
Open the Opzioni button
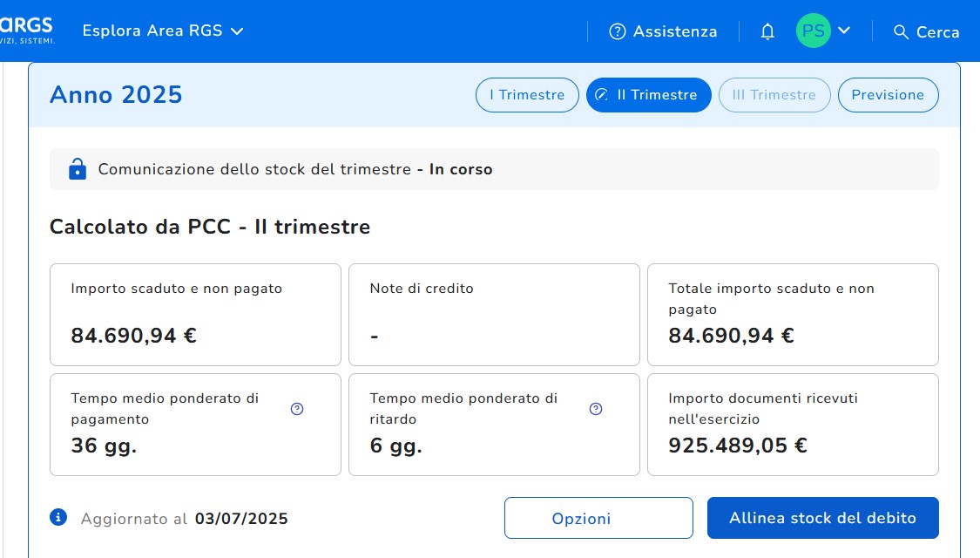point(598,518)
